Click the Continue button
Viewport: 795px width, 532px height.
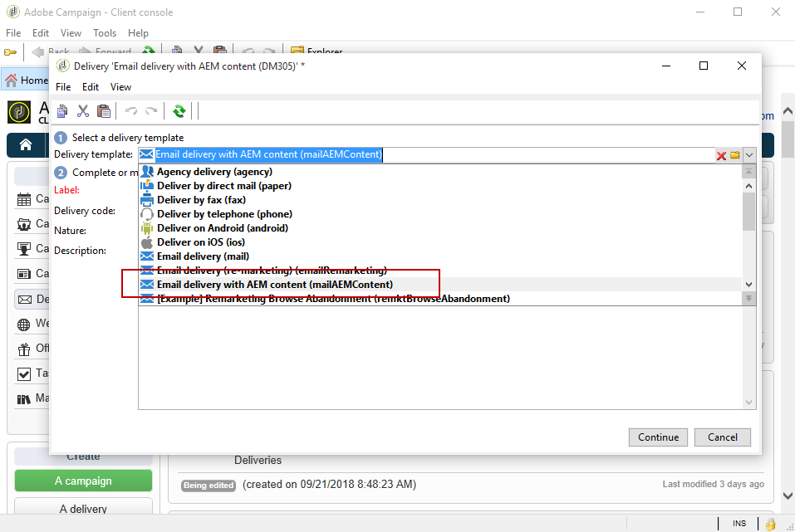pos(658,437)
